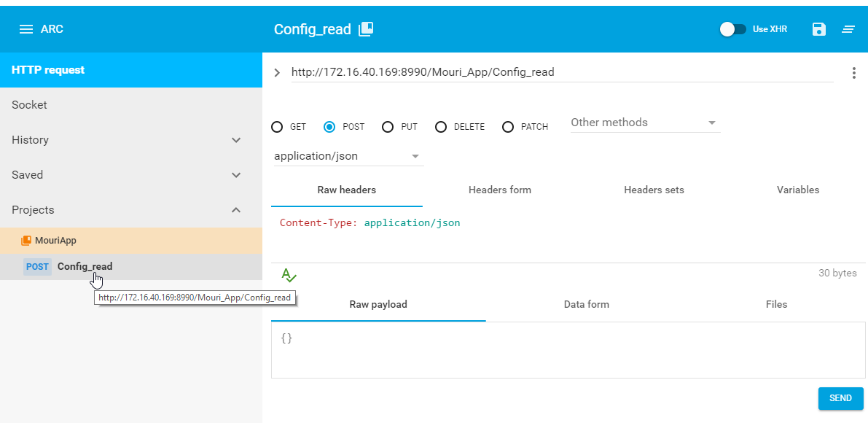Switch to the Data form tab
Image resolution: width=868 pixels, height=423 pixels.
(x=586, y=304)
